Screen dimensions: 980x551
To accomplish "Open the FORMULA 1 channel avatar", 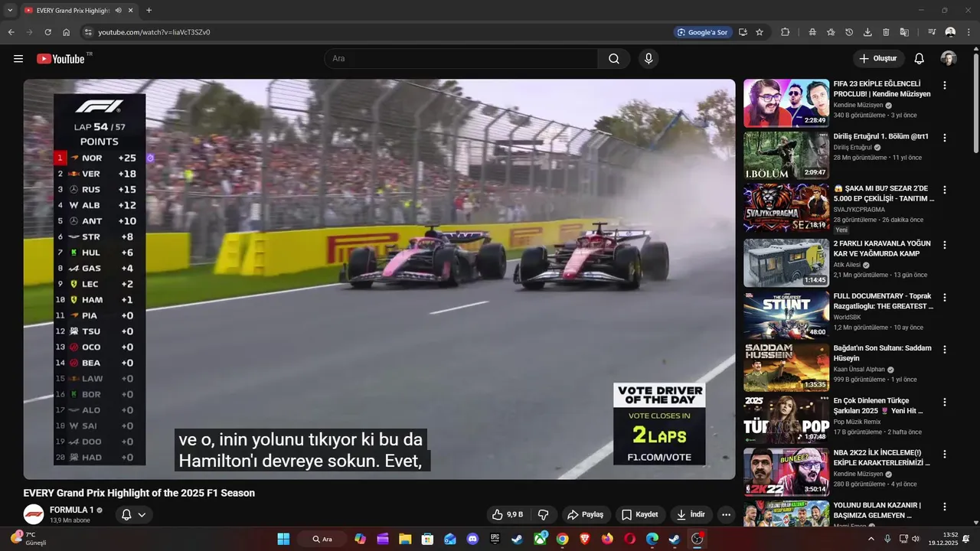I will pyautogui.click(x=34, y=514).
